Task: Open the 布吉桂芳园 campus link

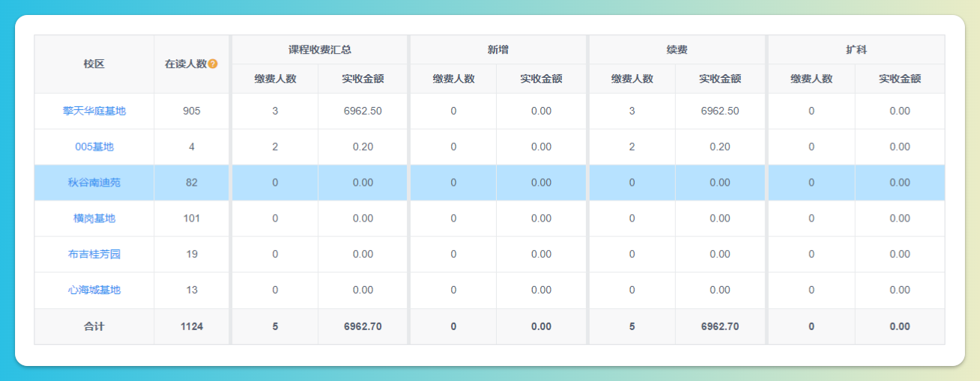Action: click(94, 254)
